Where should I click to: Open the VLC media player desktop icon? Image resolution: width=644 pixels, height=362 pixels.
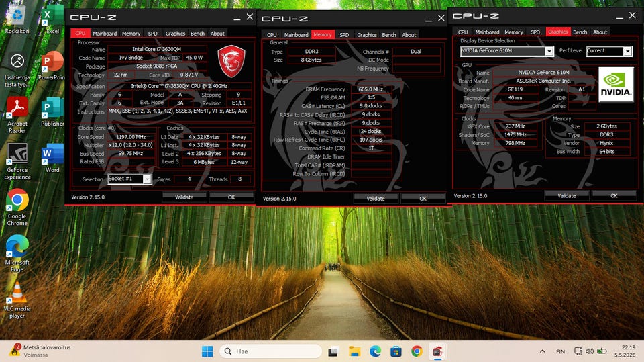(x=17, y=301)
